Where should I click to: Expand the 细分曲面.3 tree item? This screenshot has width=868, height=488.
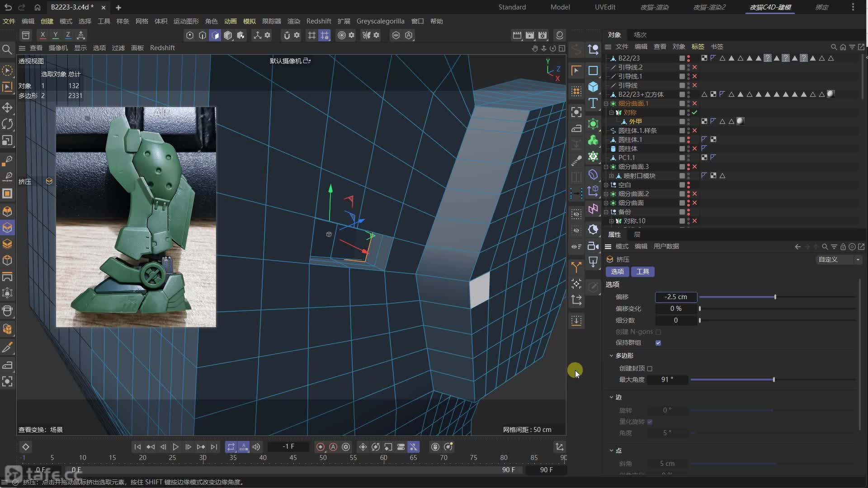pos(606,167)
